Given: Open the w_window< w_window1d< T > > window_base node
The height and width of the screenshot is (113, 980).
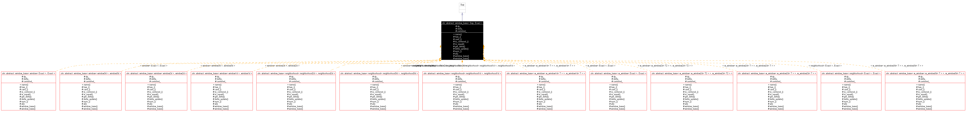Looking at the screenshot, I should click(x=546, y=91).
